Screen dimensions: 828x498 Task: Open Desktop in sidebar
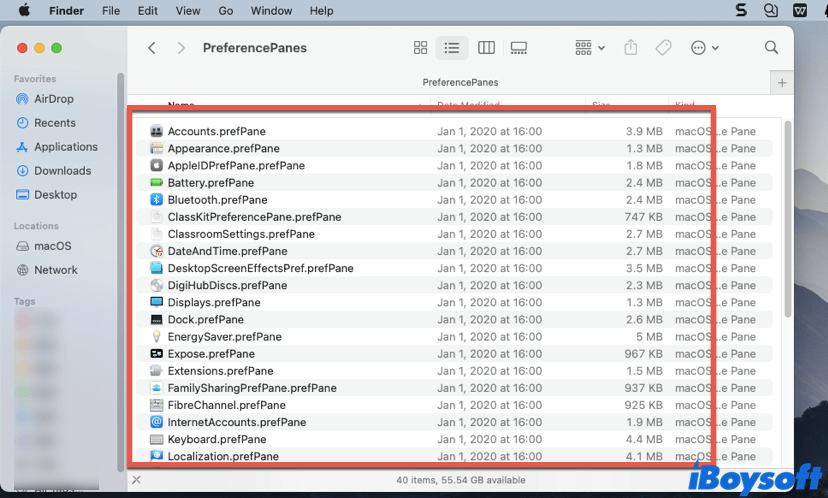(55, 194)
